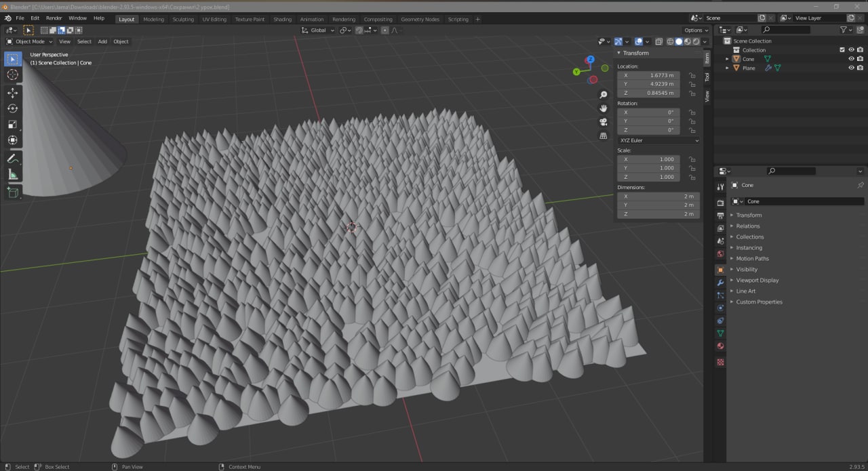
Task: Open the Global transform orientation dropdown
Action: pyautogui.click(x=318, y=30)
